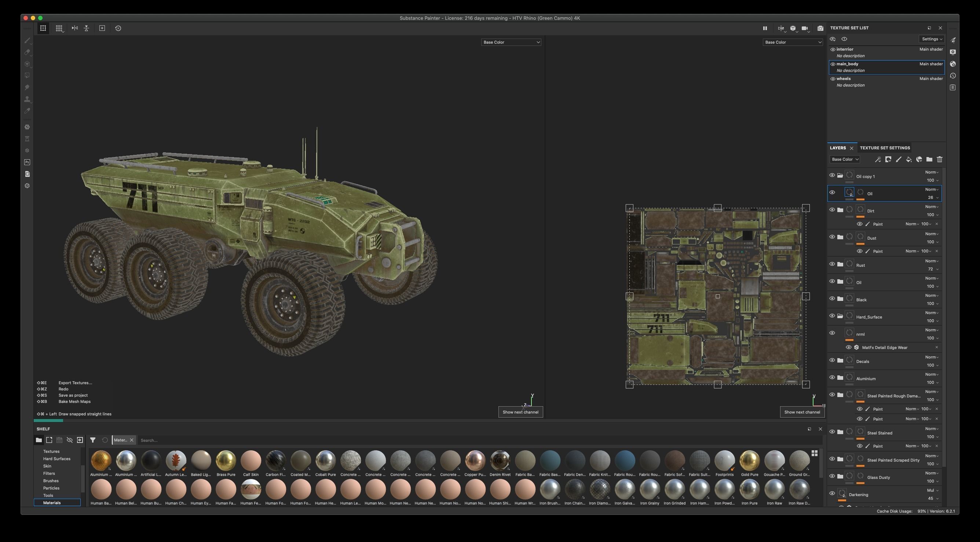The width and height of the screenshot is (980, 542).
Task: Click Show next channel button in 3D viewport
Action: coord(520,412)
